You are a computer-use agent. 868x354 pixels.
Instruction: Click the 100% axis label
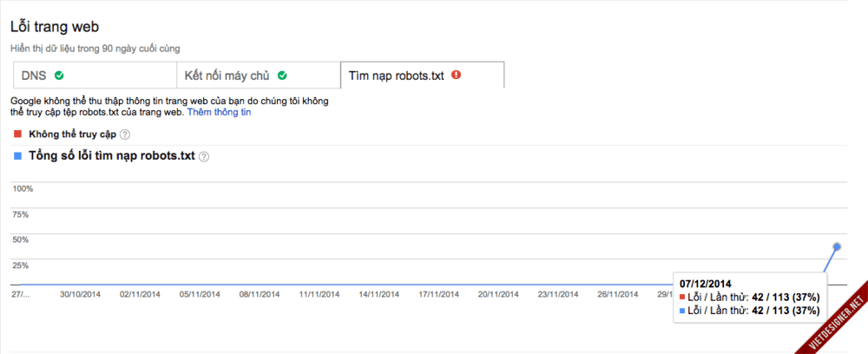[x=23, y=188]
